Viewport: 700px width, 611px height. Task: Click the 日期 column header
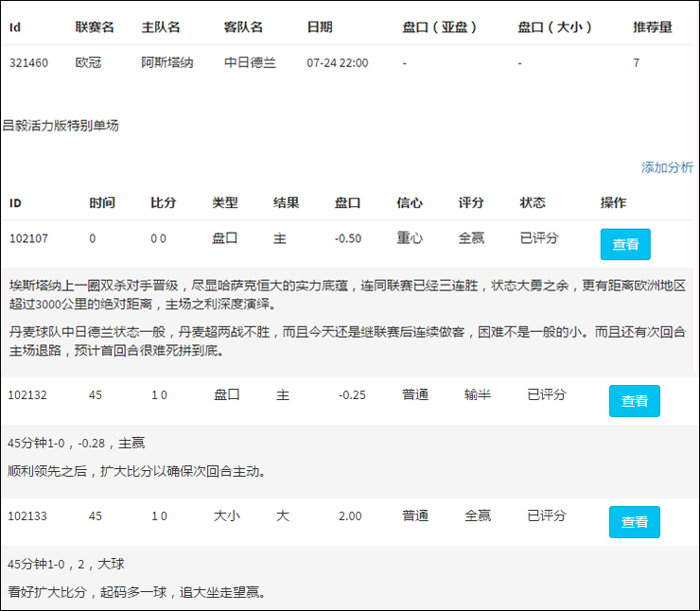320,27
